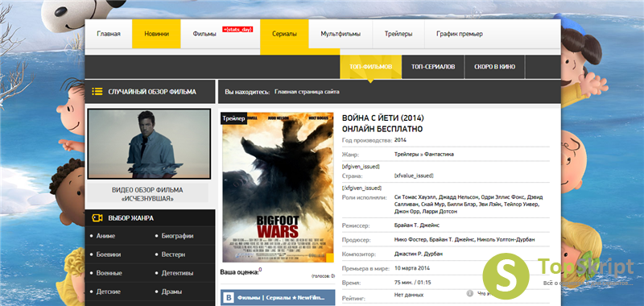Click the camera icon beside Выбор жанра
Screen dimensions: 644x306
pyautogui.click(x=97, y=218)
